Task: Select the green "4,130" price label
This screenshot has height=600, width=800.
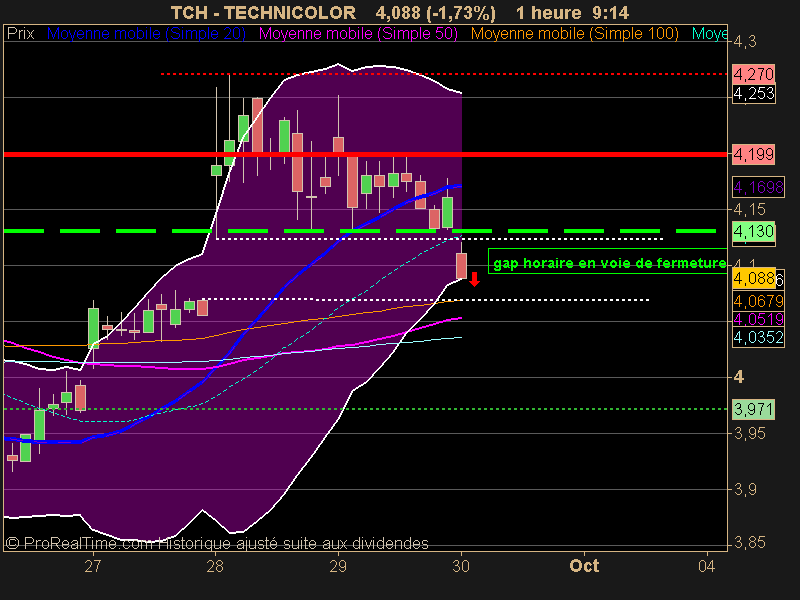Action: tap(754, 232)
